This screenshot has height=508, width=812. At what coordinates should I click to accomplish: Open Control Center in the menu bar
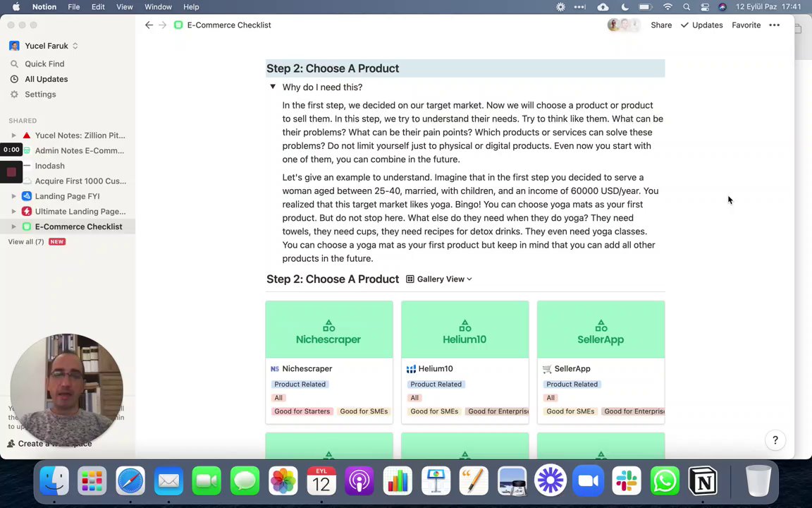705,7
